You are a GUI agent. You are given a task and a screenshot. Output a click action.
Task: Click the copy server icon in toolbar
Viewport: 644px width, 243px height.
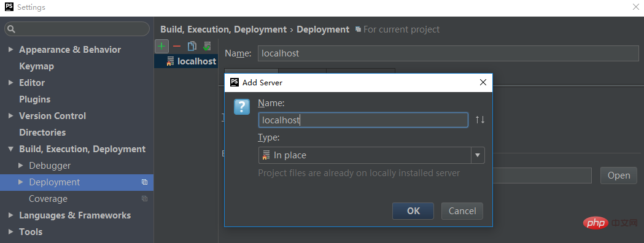(x=192, y=47)
